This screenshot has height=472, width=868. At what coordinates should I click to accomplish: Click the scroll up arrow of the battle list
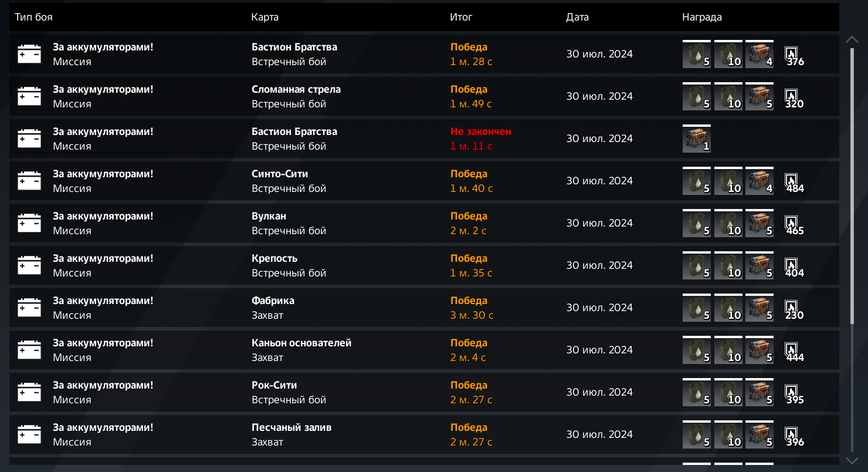852,39
